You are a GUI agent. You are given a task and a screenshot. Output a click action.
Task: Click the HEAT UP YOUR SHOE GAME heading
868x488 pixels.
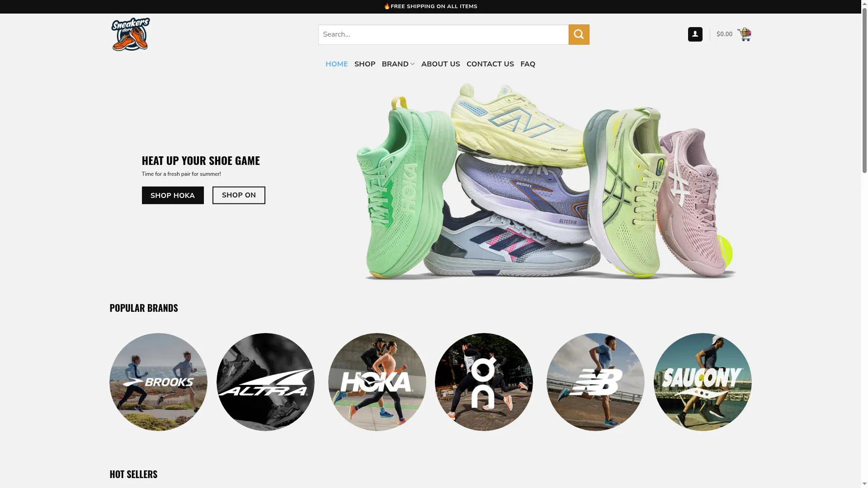click(x=201, y=160)
